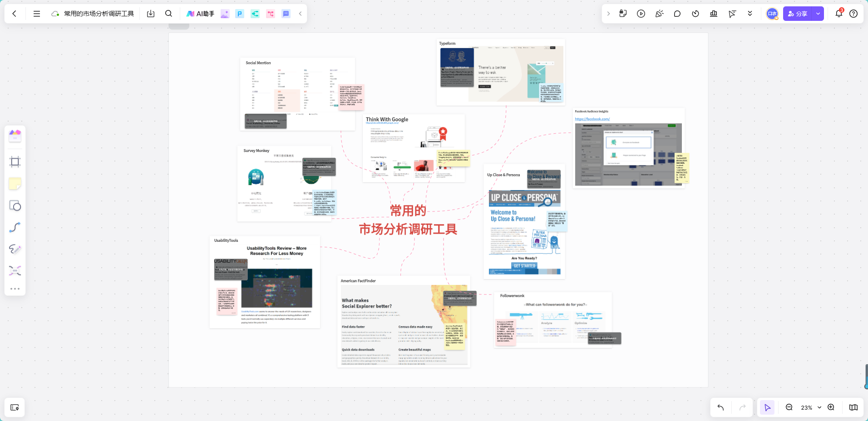868x421 pixels.
Task: Collapse the AI toolbar with the chevron
Action: (300, 14)
